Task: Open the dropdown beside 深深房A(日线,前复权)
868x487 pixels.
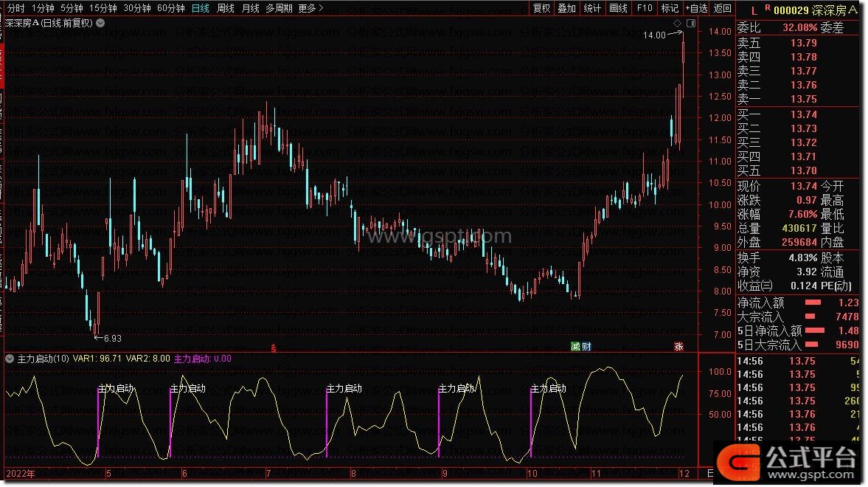Action: click(100, 24)
